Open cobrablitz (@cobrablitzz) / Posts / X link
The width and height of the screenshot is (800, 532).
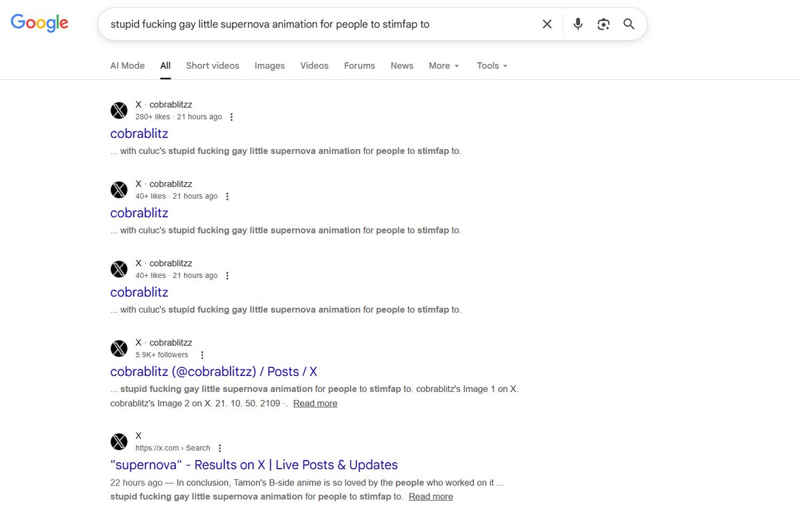[x=214, y=371]
